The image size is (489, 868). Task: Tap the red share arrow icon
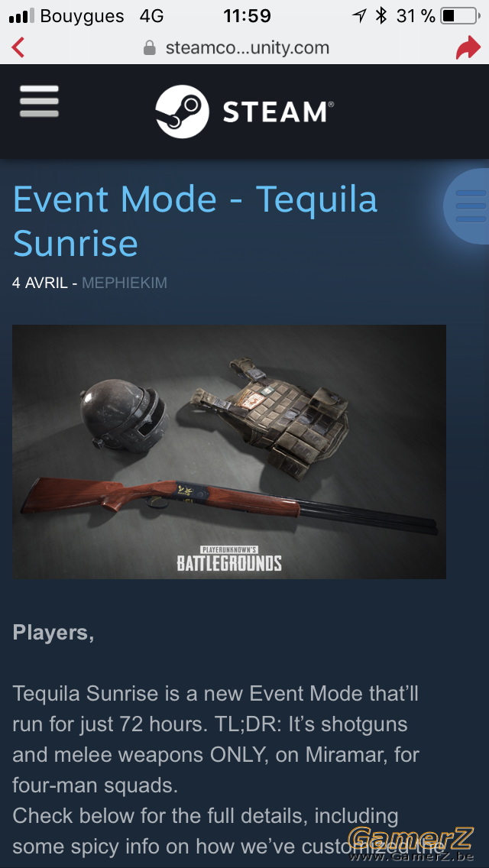pyautogui.click(x=468, y=47)
